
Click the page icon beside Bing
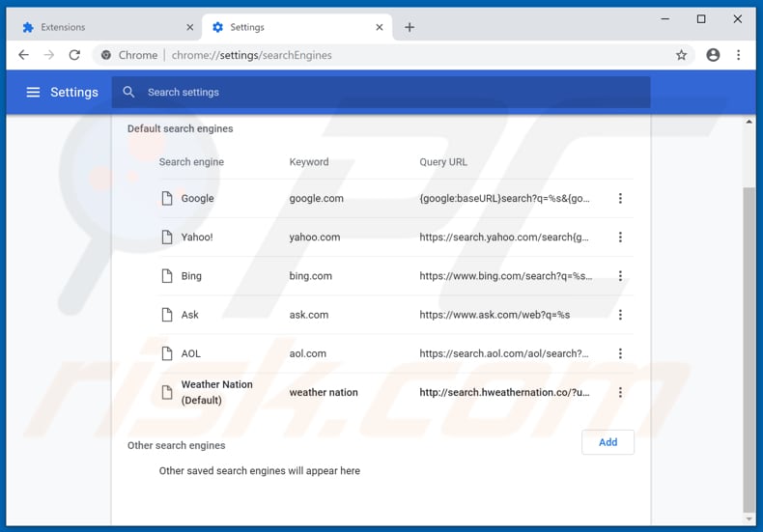167,276
